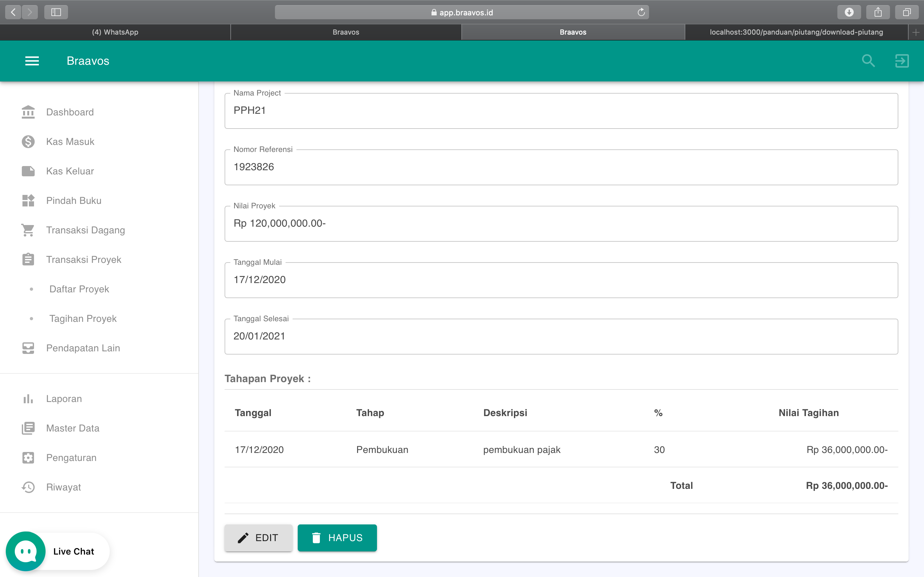The image size is (924, 577).
Task: Open the hamburger navigation menu
Action: click(32, 61)
